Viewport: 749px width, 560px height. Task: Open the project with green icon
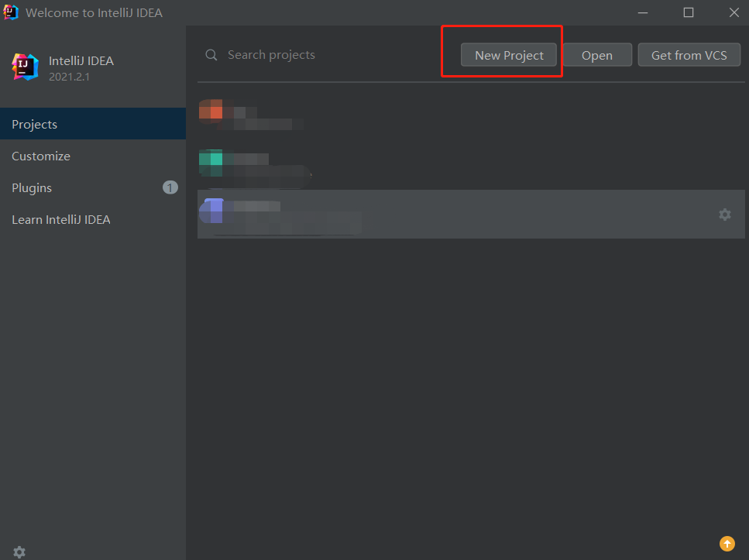click(x=471, y=164)
